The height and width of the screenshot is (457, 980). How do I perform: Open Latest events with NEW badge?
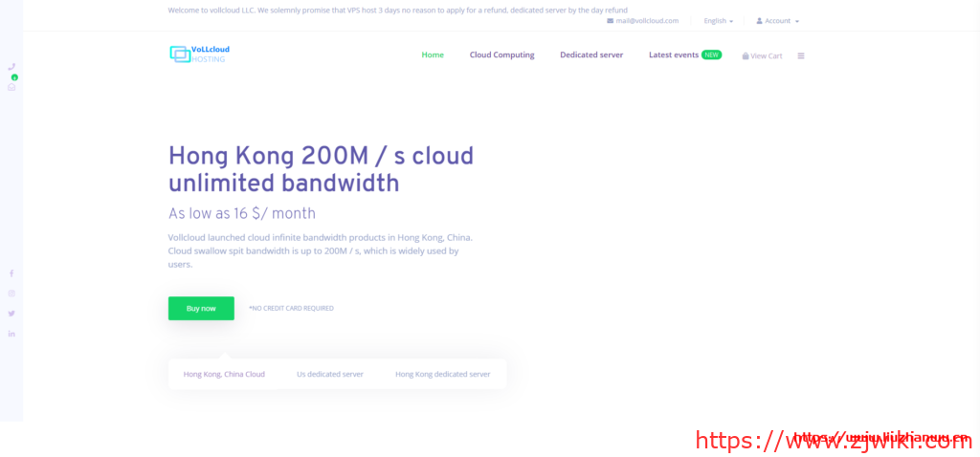684,54
